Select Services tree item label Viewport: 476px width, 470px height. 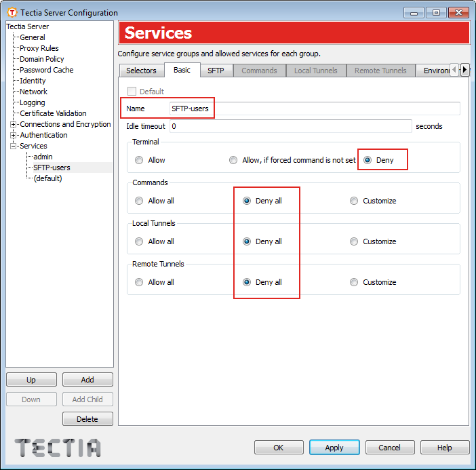(x=33, y=146)
